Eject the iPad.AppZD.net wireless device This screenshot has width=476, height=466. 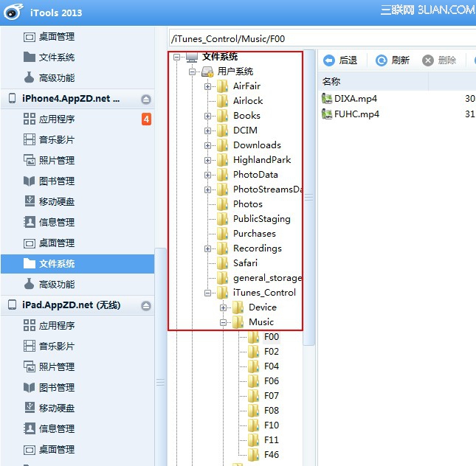click(146, 305)
